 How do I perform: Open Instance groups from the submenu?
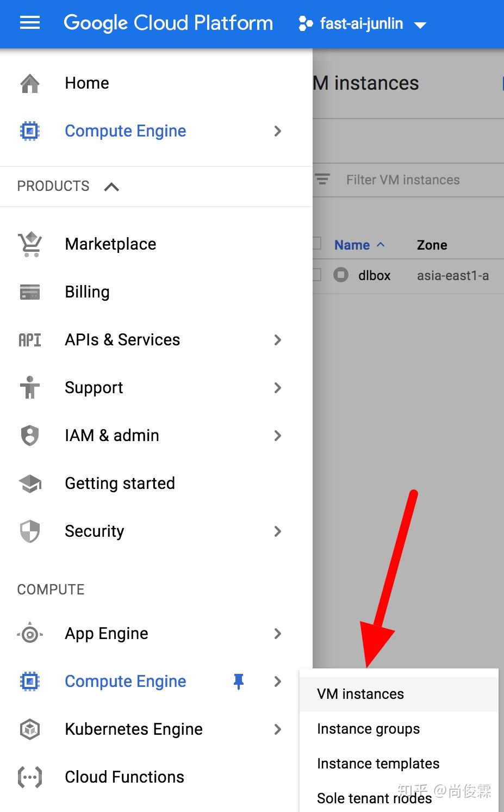point(368,729)
